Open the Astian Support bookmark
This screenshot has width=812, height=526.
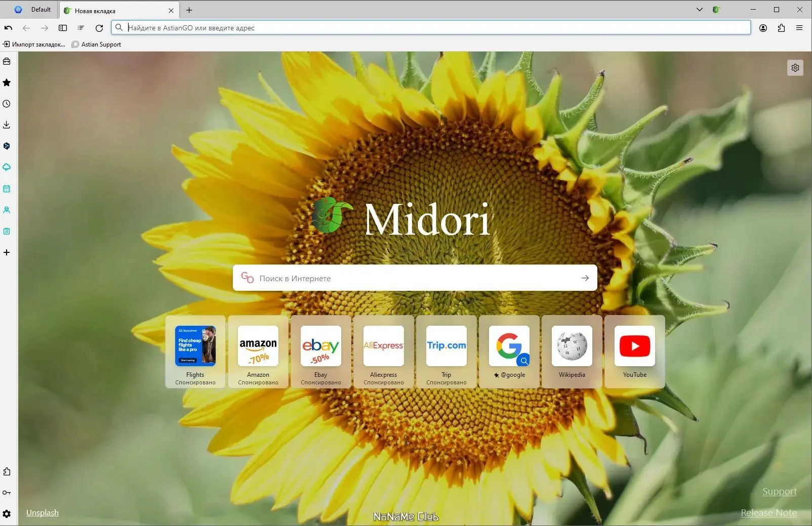[96, 45]
